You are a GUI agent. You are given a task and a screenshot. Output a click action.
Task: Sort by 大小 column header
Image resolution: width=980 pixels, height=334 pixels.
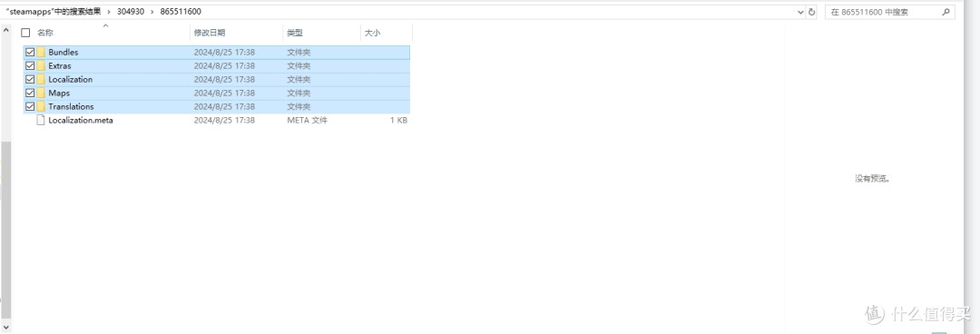[x=372, y=33]
